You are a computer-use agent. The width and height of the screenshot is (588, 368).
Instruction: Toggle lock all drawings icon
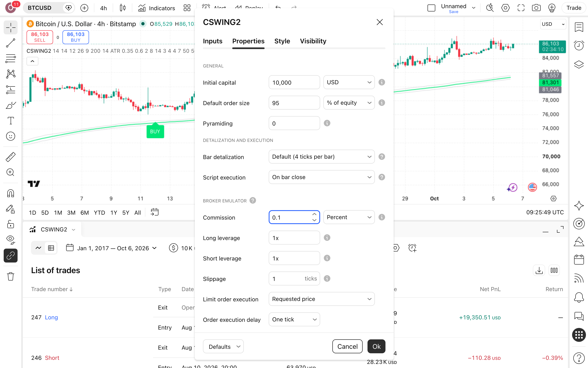(10, 224)
